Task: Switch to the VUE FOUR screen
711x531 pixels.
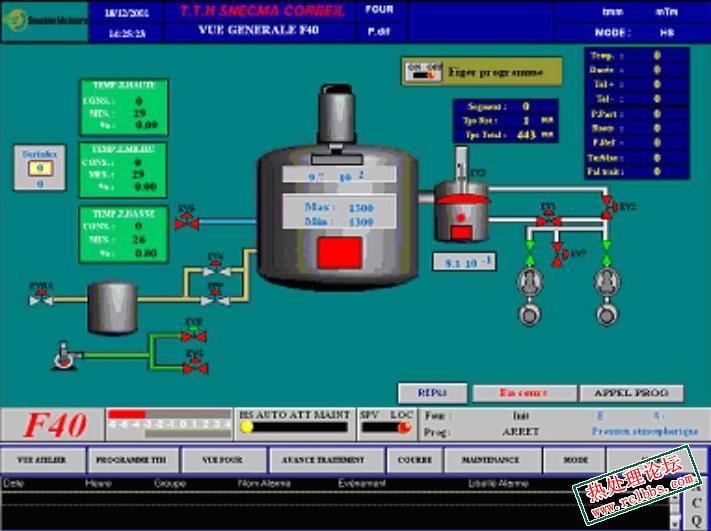Action: tap(222, 460)
